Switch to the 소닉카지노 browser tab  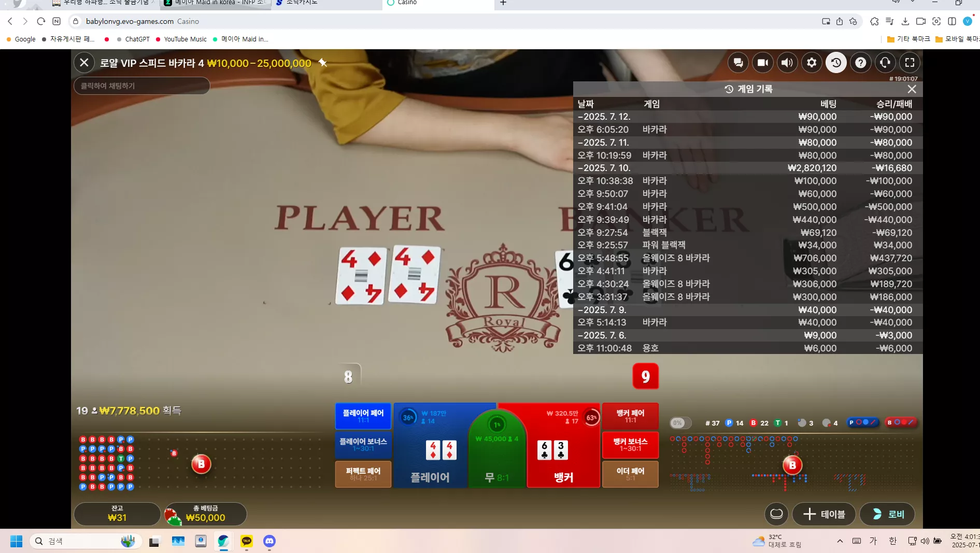[x=326, y=3]
